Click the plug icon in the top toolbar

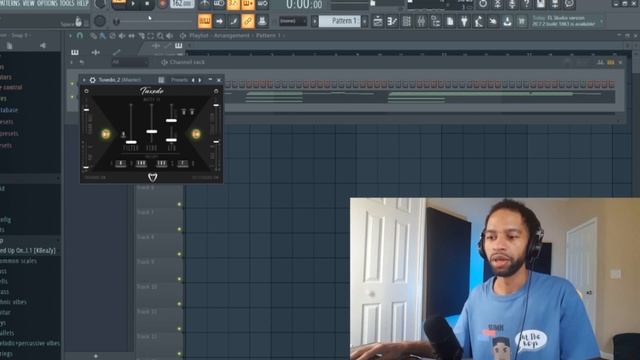pos(464,21)
